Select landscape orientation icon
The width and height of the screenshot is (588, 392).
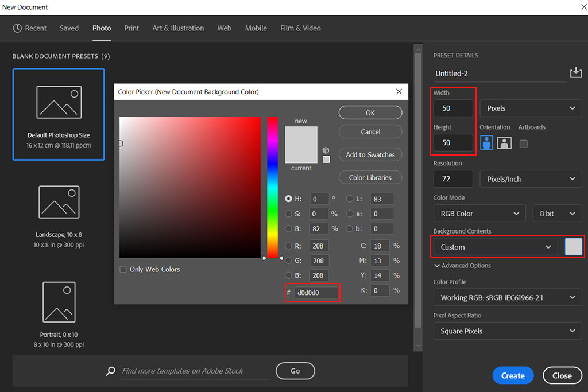tap(504, 143)
